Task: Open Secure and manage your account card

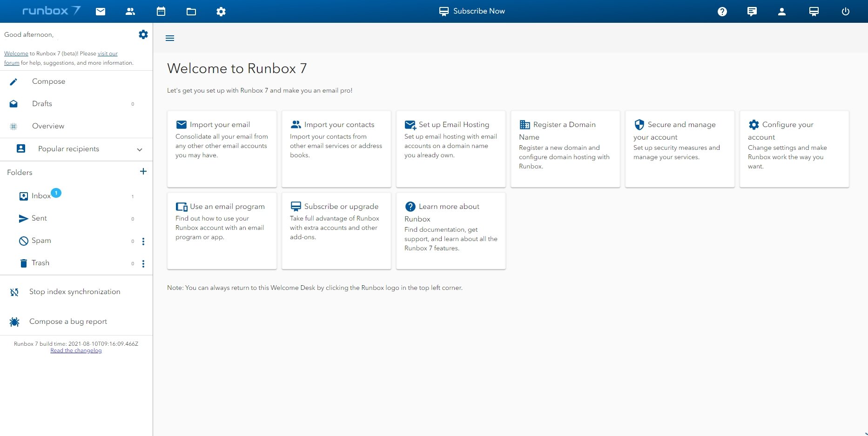Action: (680, 149)
